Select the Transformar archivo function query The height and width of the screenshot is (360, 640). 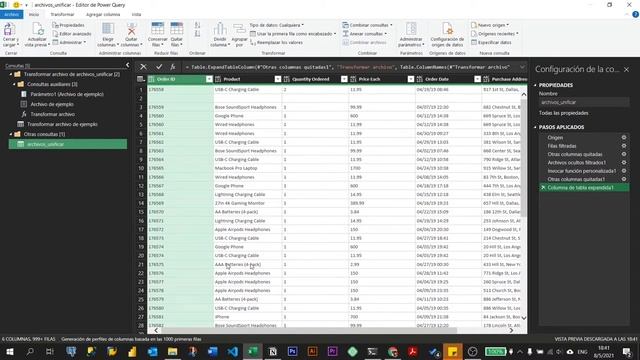click(53, 114)
